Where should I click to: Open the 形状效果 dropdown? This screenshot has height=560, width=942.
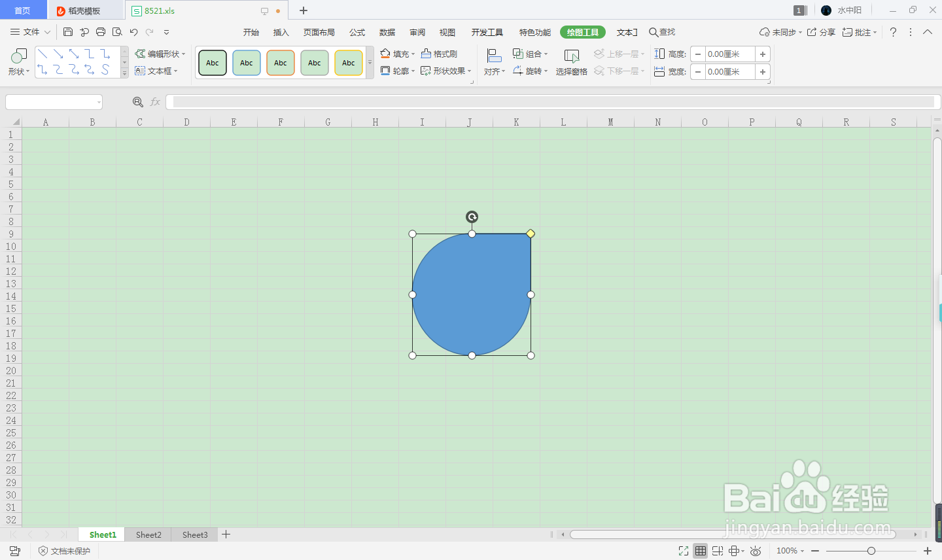pyautogui.click(x=446, y=71)
